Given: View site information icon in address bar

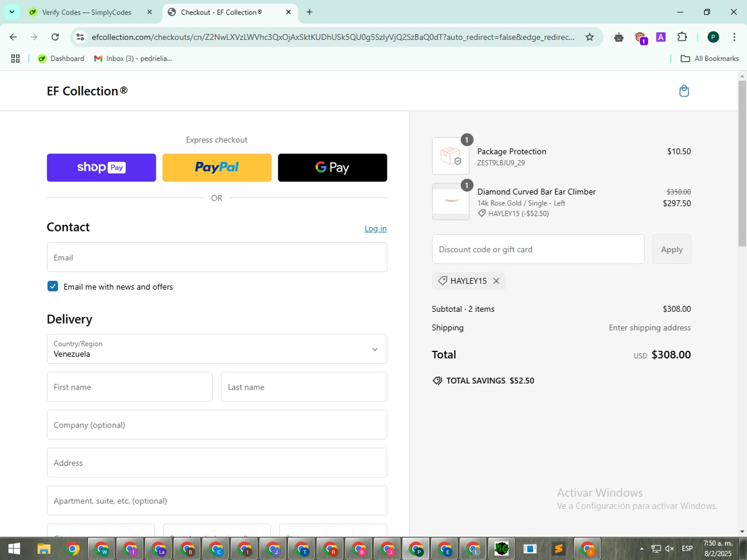Looking at the screenshot, I should tap(80, 37).
